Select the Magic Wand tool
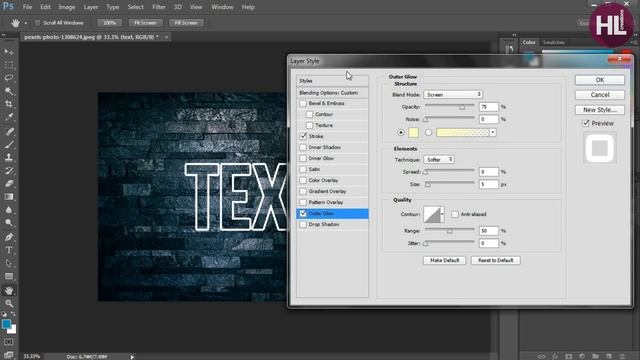Image resolution: width=640 pixels, height=360 pixels. (x=9, y=91)
